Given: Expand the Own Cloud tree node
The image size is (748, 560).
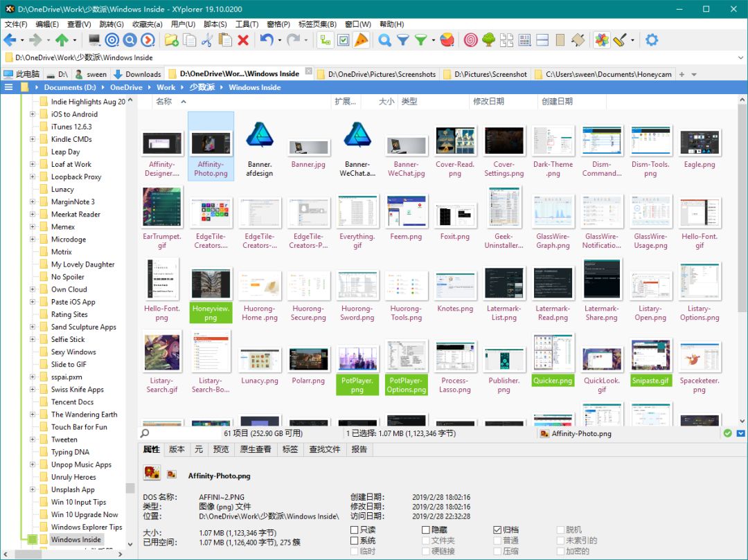Looking at the screenshot, I should click(x=33, y=289).
